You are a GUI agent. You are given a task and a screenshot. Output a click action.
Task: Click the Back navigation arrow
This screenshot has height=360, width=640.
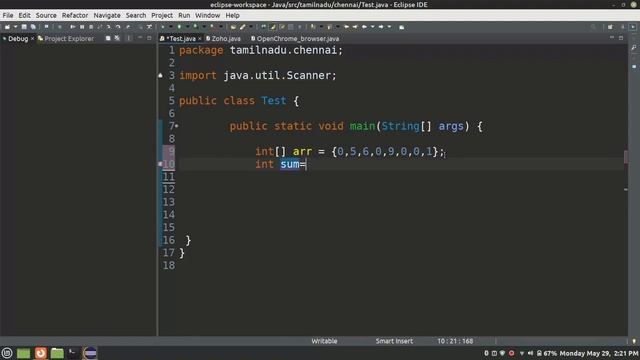point(364,27)
